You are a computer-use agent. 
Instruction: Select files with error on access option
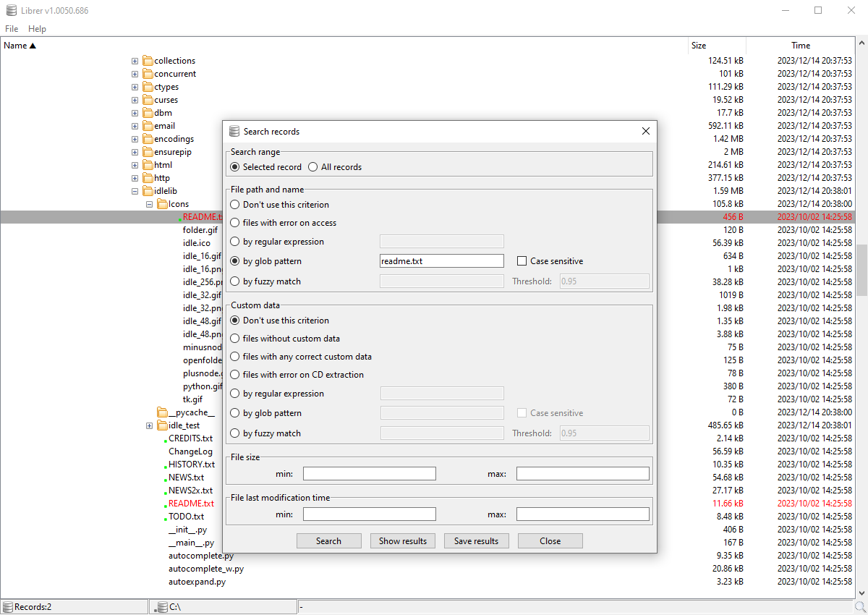(x=235, y=223)
